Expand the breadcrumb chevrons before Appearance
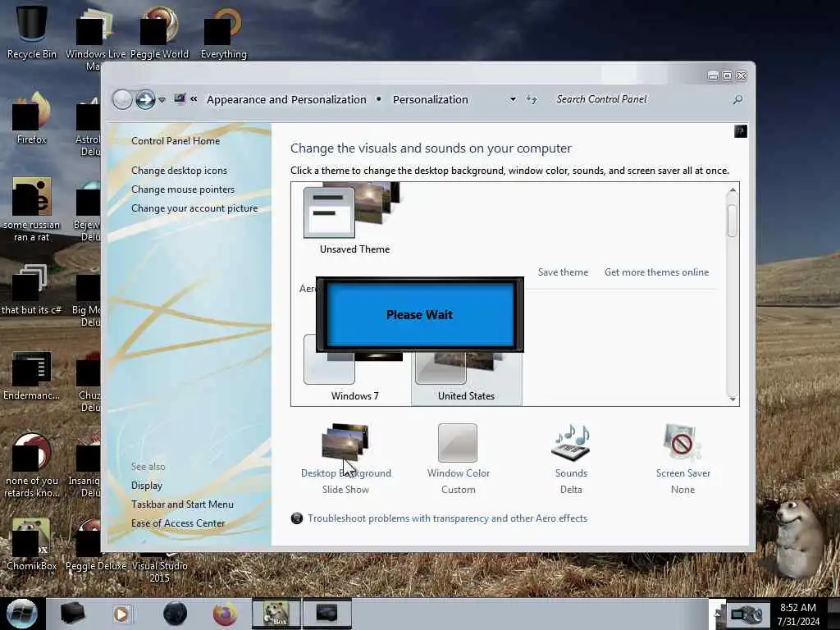The width and height of the screenshot is (840, 630). (194, 99)
